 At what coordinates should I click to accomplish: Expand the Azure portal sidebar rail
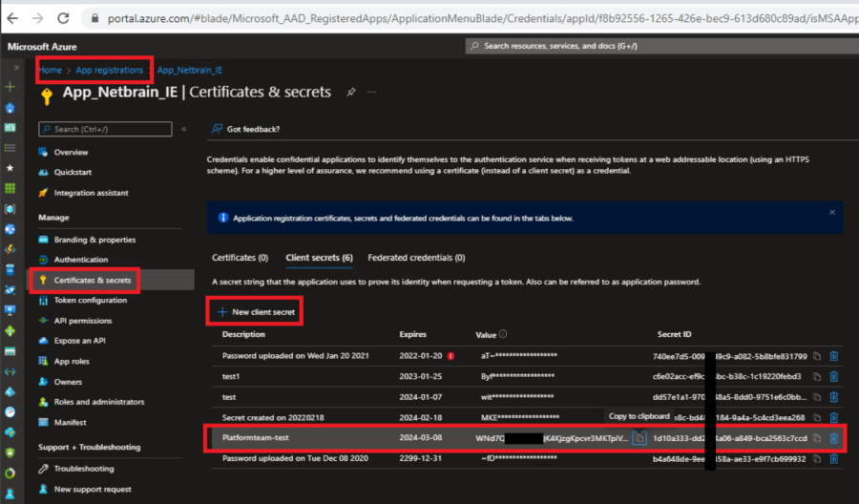point(16,69)
